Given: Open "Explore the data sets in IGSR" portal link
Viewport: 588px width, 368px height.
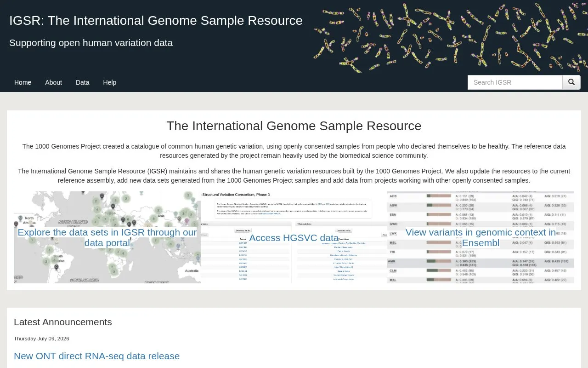Looking at the screenshot, I should tap(107, 237).
